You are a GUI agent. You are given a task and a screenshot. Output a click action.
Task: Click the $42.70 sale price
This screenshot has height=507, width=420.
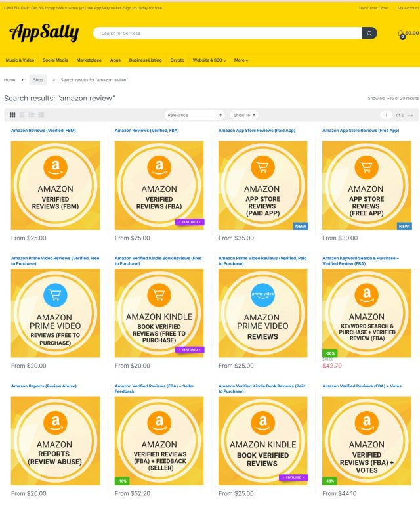332,366
